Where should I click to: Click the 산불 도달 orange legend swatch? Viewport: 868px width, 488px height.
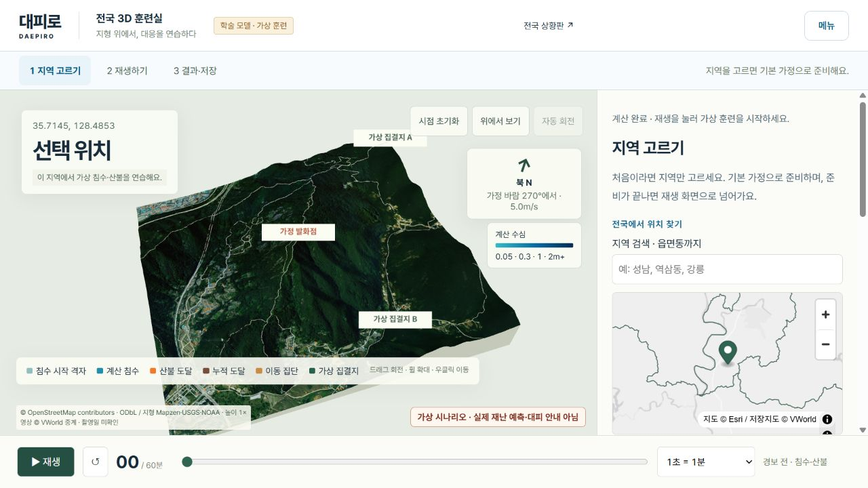tap(153, 371)
